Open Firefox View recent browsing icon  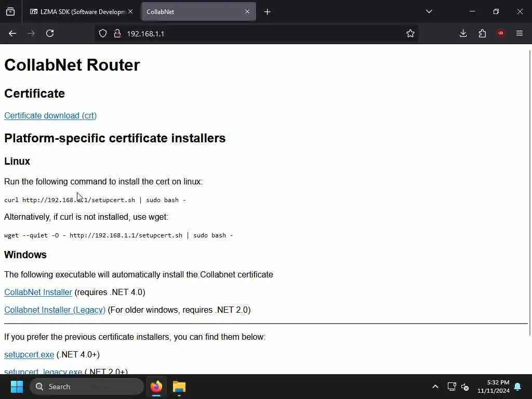click(x=10, y=11)
